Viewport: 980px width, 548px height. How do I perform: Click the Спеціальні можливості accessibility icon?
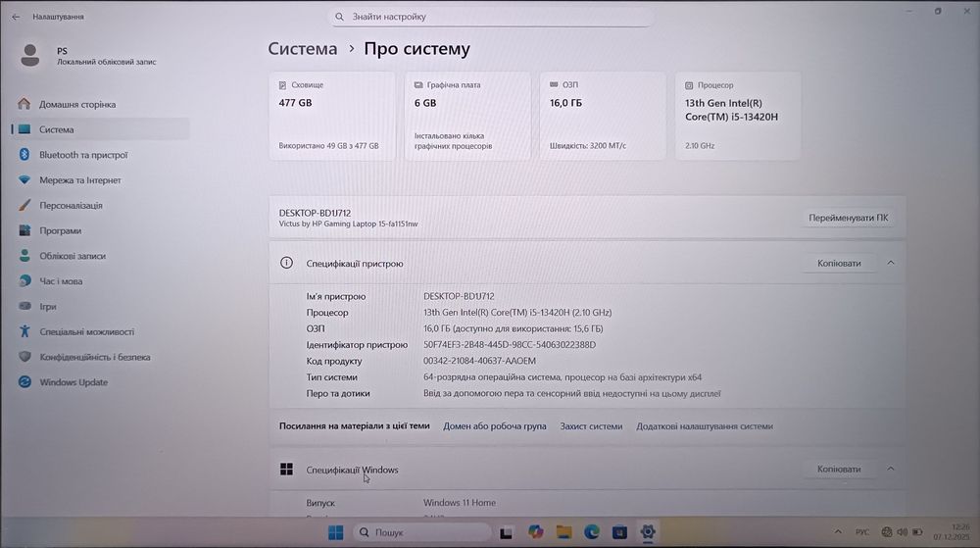pyautogui.click(x=24, y=331)
